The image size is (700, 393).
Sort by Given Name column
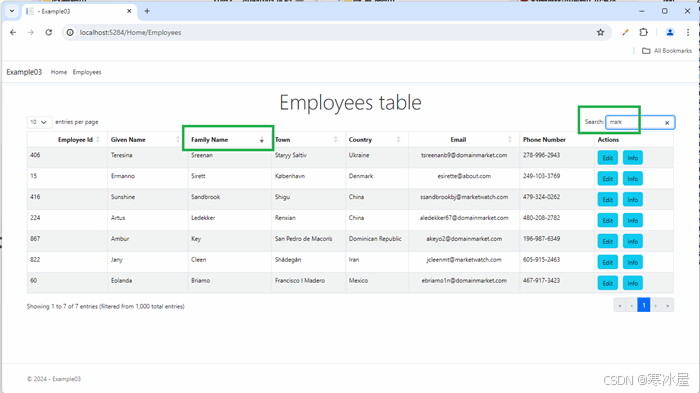147,139
